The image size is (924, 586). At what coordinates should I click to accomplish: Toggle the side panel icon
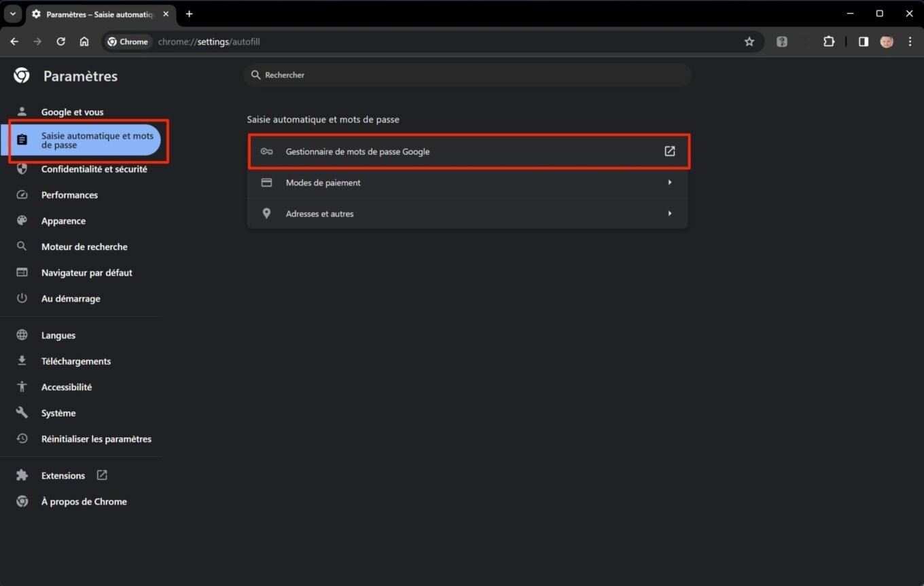(864, 41)
